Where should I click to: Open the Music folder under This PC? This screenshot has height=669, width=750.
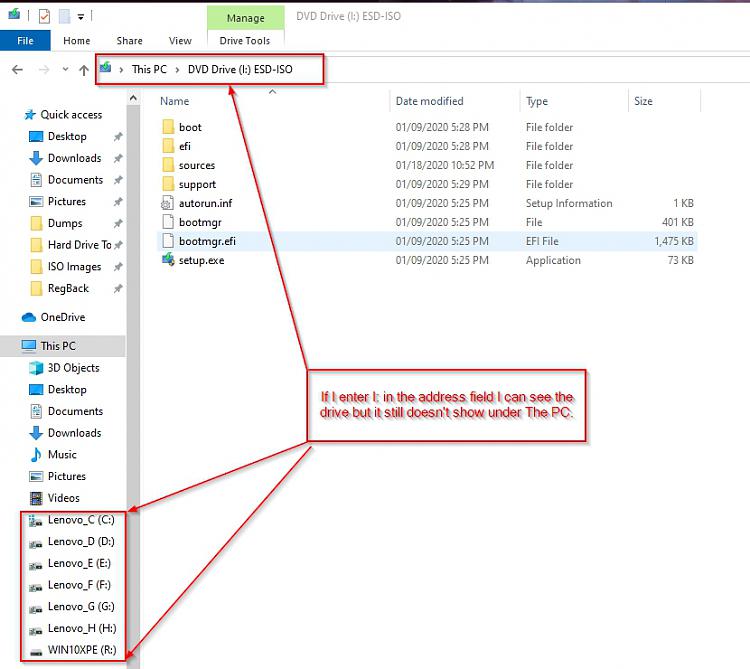click(x=62, y=455)
